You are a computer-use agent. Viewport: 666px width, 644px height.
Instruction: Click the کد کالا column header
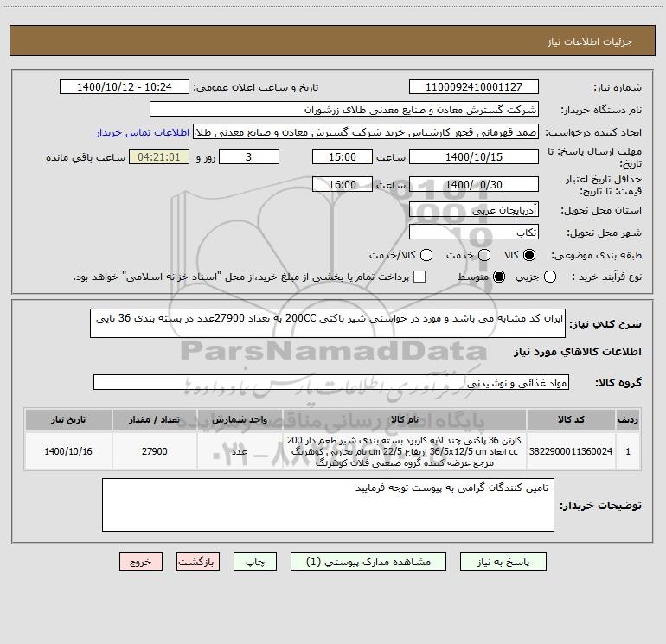[x=571, y=419]
